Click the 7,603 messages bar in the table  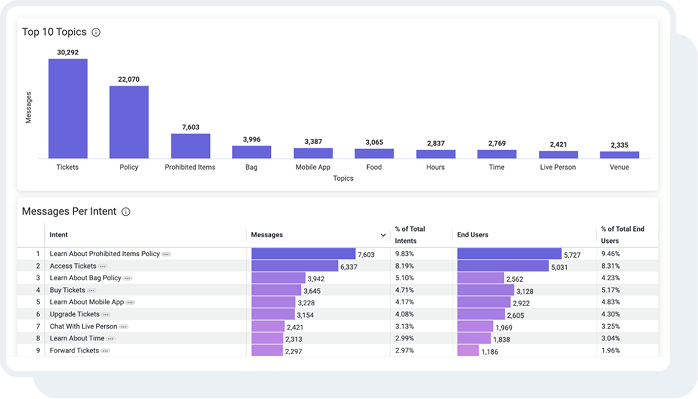(x=303, y=254)
